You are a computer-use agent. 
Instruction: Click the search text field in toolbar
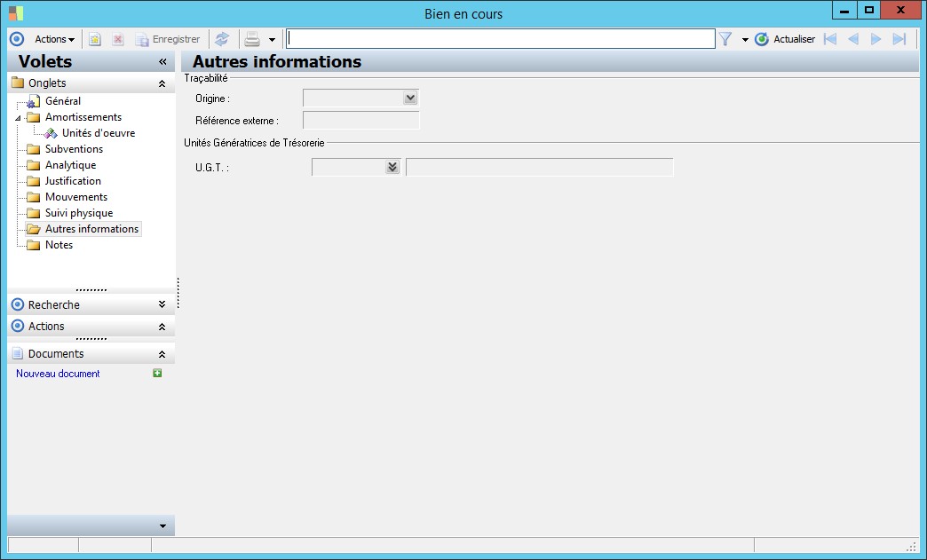(x=500, y=39)
